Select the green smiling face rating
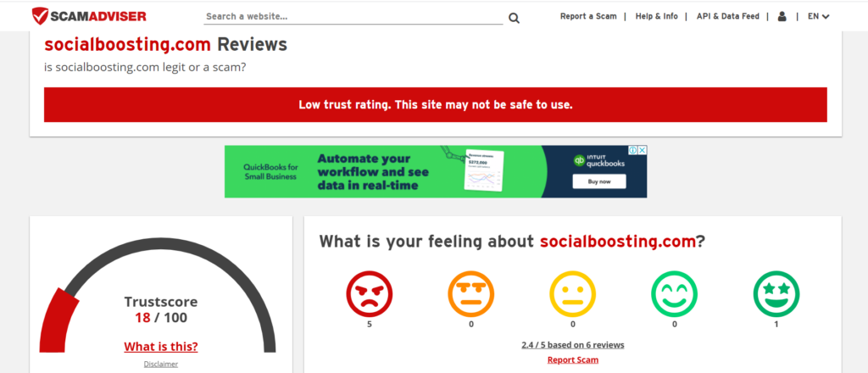This screenshot has width=868, height=373. 674,294
